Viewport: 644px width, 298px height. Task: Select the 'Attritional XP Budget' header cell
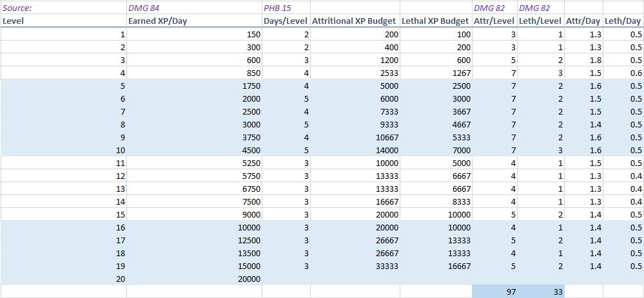coord(355,21)
